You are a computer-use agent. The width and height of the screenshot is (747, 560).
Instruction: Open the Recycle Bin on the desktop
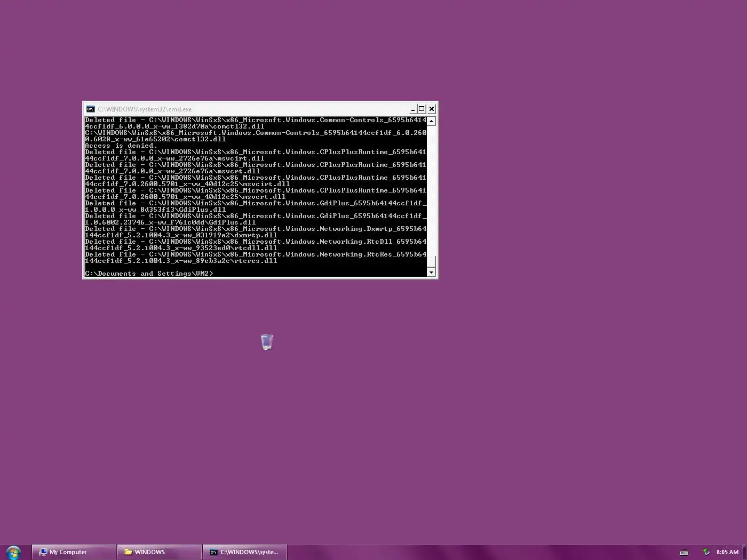coord(267,342)
